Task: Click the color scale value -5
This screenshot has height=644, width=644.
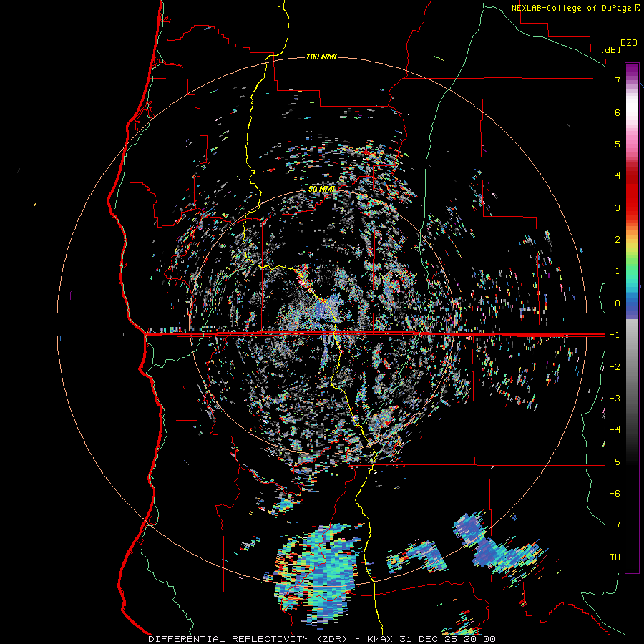Action: point(615,462)
